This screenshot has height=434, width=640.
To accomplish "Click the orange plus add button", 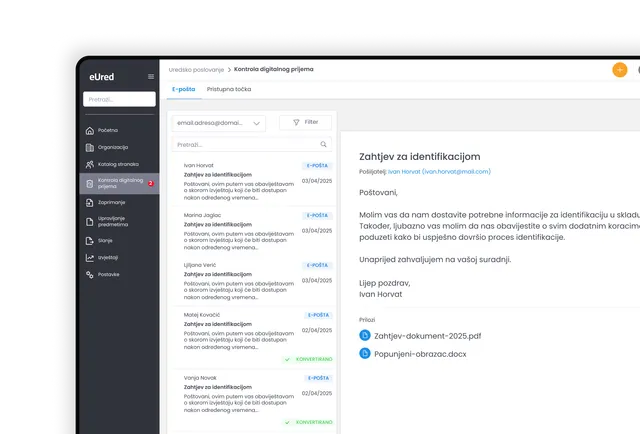I will click(620, 70).
